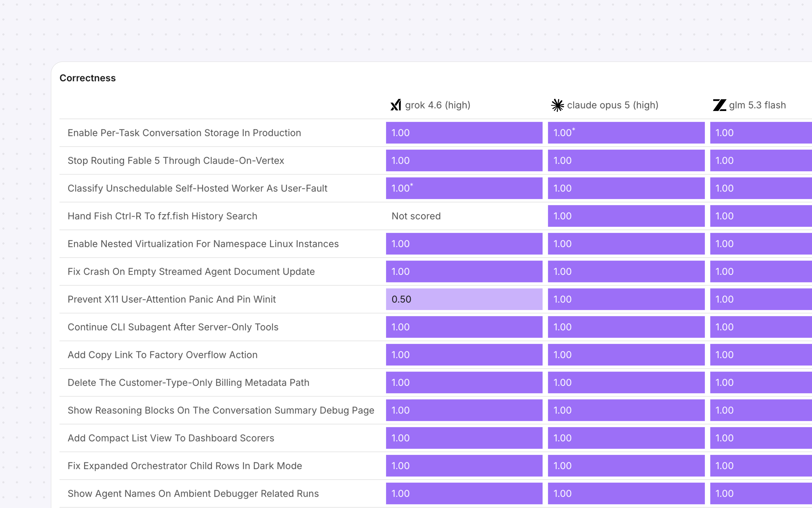Click 'Prevent X11 User-Attention Panic And Pin Winit' label
This screenshot has width=812, height=508.
(x=172, y=299)
